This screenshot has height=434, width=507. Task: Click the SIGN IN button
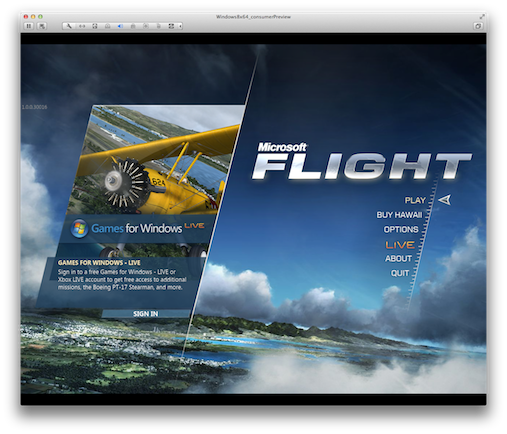pos(146,314)
